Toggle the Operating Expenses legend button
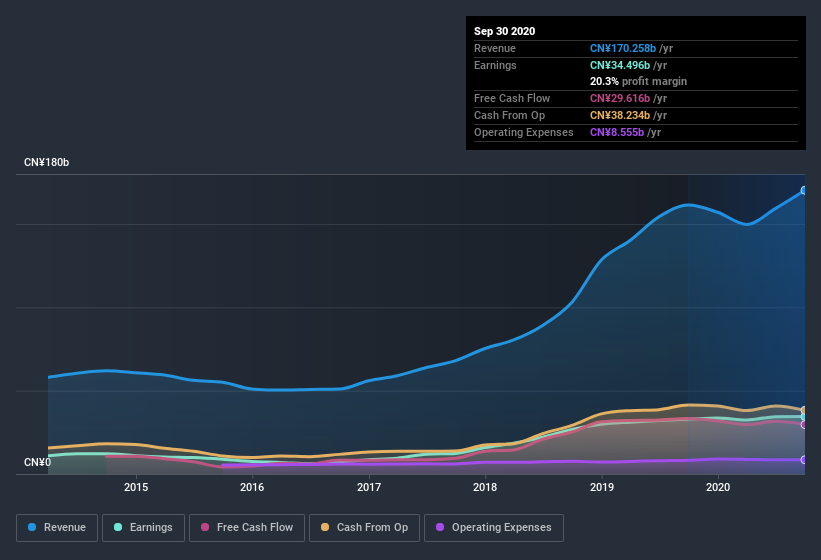 (494, 528)
